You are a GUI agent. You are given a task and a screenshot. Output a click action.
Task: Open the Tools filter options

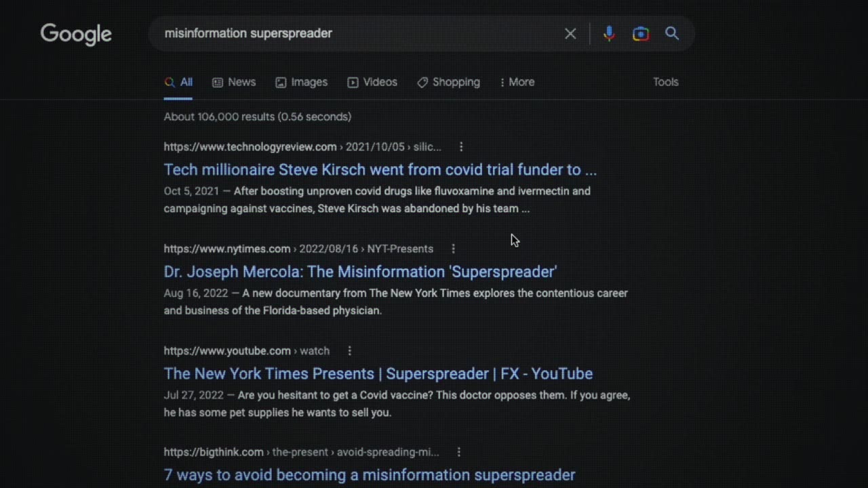[665, 82]
